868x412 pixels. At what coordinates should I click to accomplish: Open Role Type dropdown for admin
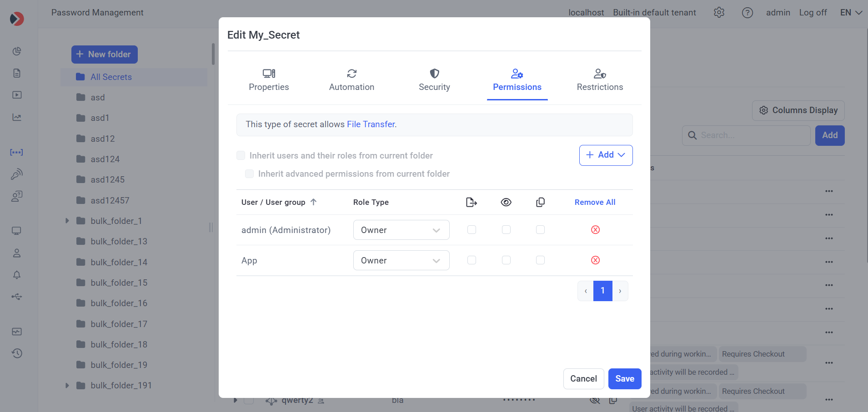[401, 230]
